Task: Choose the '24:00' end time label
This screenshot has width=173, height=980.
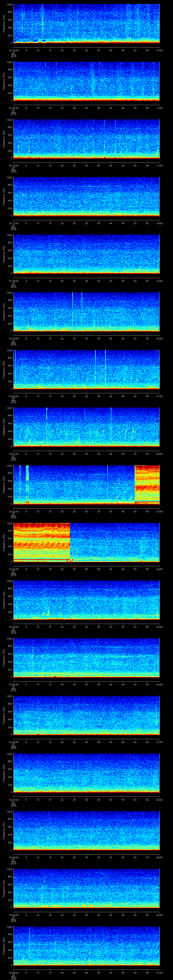Action: point(160,569)
